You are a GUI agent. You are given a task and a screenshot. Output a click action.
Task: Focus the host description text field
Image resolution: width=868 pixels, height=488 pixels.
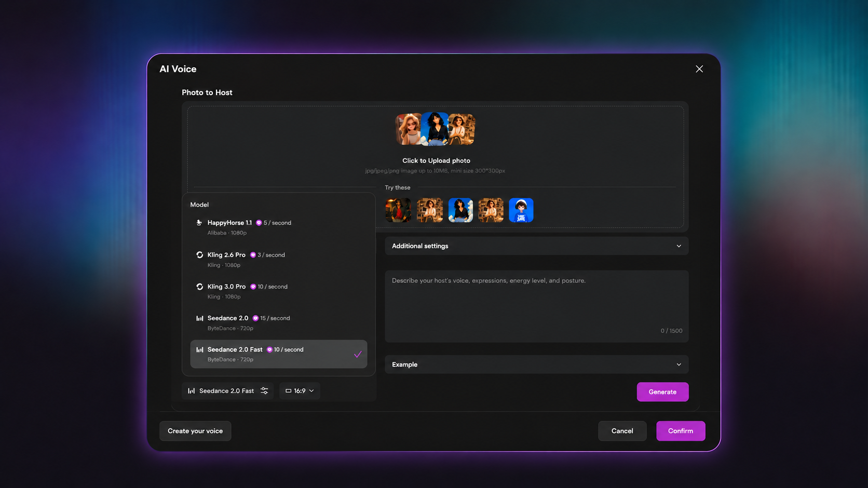click(536, 306)
